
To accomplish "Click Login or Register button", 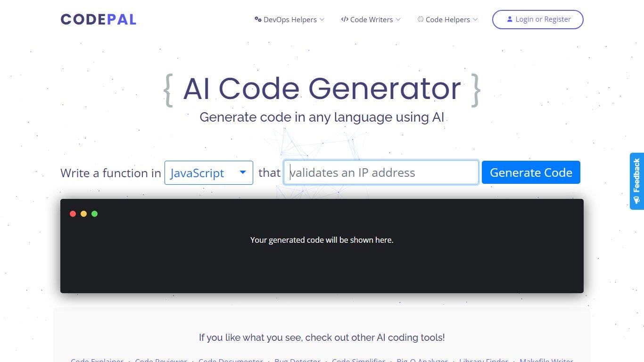I will [537, 19].
